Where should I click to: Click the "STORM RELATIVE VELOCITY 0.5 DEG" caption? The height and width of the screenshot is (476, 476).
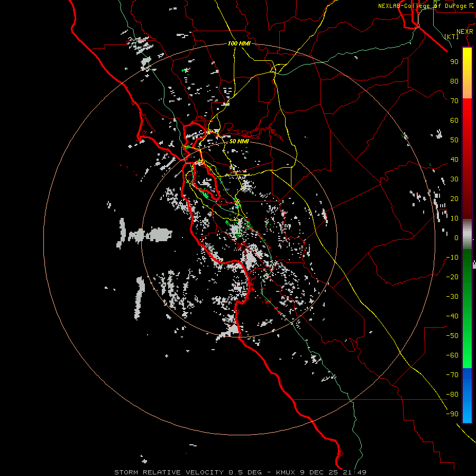tap(188, 472)
